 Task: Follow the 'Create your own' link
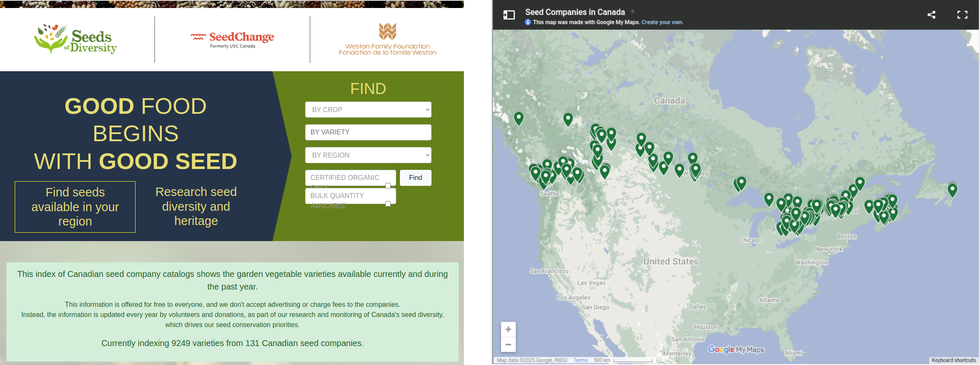click(x=662, y=22)
